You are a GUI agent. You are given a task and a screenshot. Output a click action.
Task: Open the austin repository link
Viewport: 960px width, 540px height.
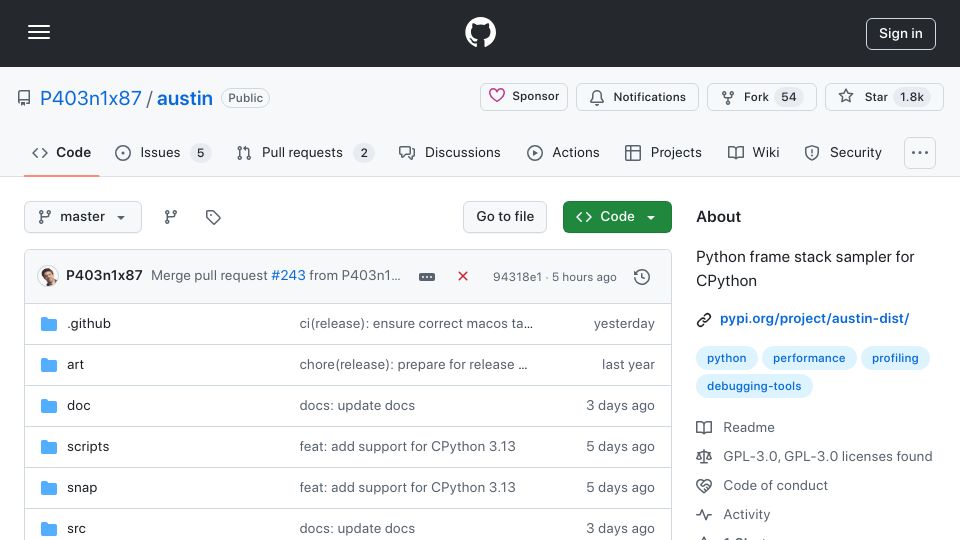pos(185,98)
